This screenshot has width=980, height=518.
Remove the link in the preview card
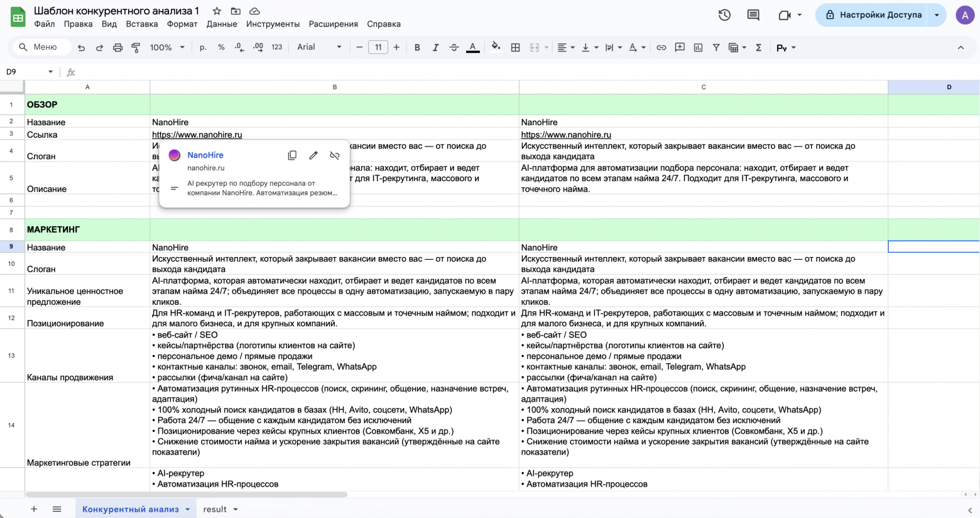pyautogui.click(x=334, y=155)
